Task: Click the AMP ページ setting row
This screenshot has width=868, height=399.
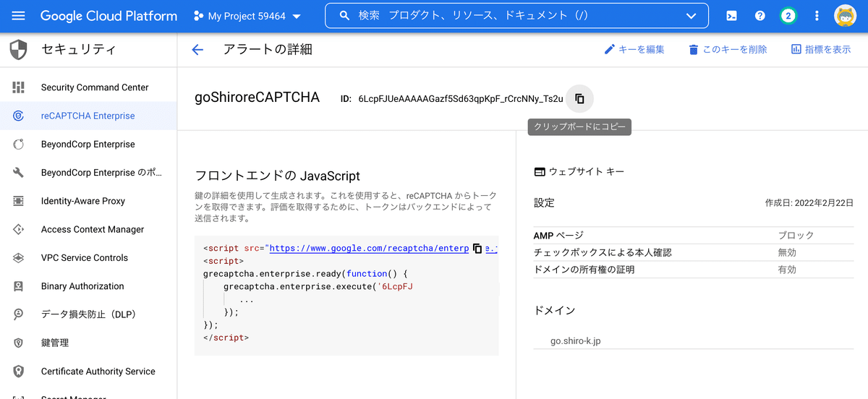Action: [694, 236]
